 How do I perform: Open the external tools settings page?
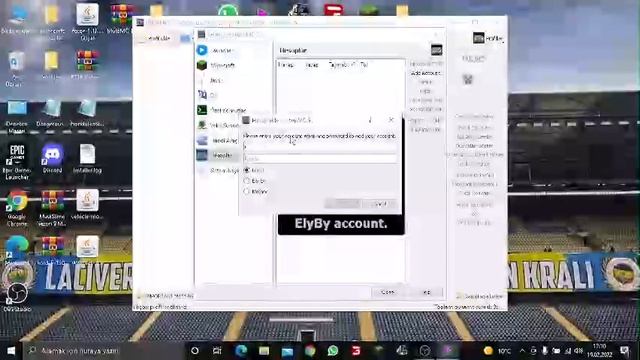[217, 140]
